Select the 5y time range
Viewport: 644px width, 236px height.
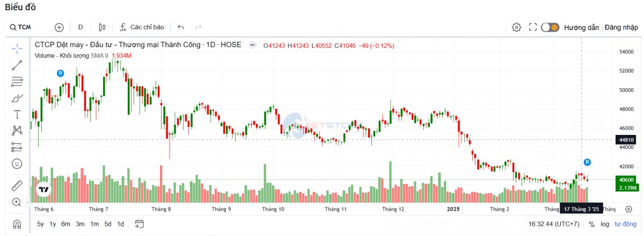pyautogui.click(x=41, y=224)
